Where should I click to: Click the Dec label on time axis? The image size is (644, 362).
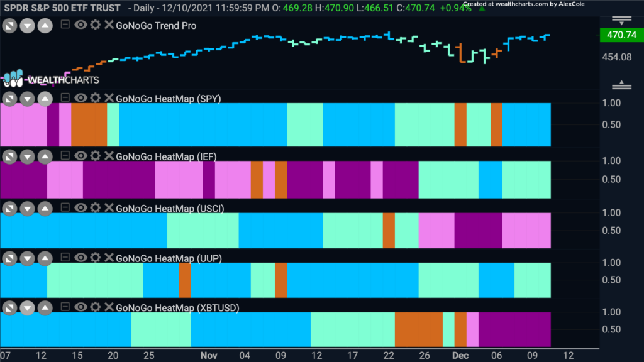click(460, 356)
